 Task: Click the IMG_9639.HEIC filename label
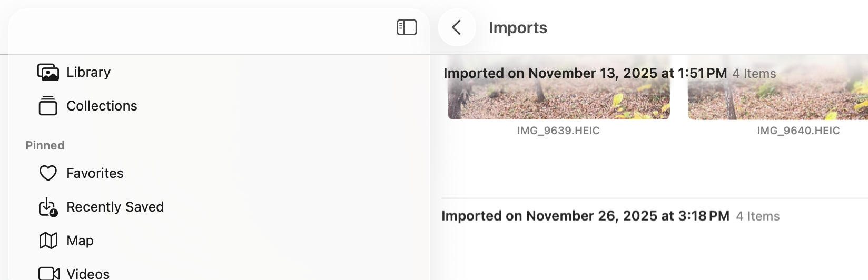pyautogui.click(x=558, y=131)
